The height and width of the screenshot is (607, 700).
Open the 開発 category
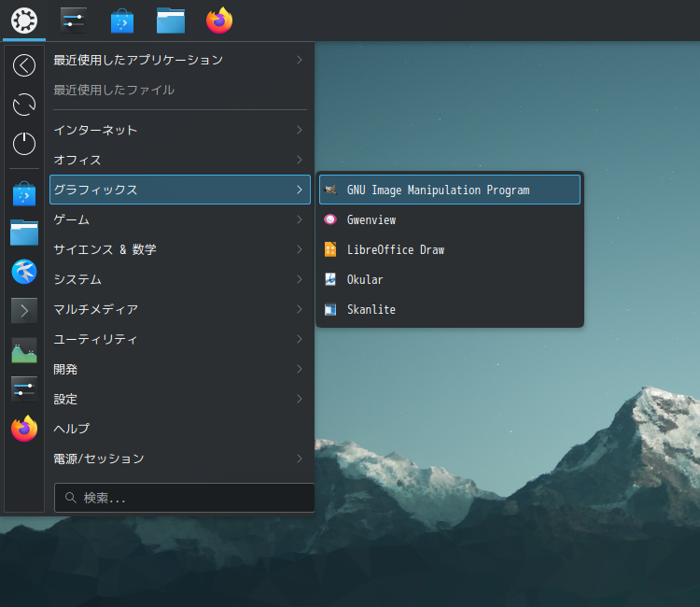pos(180,370)
